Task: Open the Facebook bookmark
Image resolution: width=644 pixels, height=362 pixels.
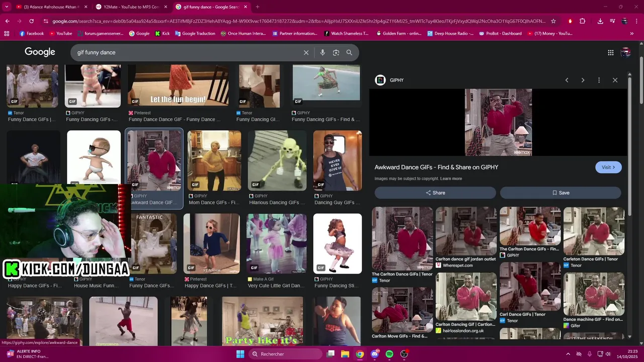Action: click(x=32, y=34)
